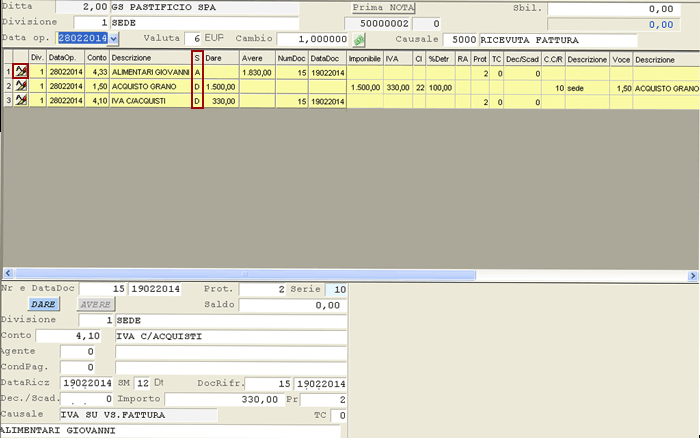Click the edit icon in row 3

point(21,100)
